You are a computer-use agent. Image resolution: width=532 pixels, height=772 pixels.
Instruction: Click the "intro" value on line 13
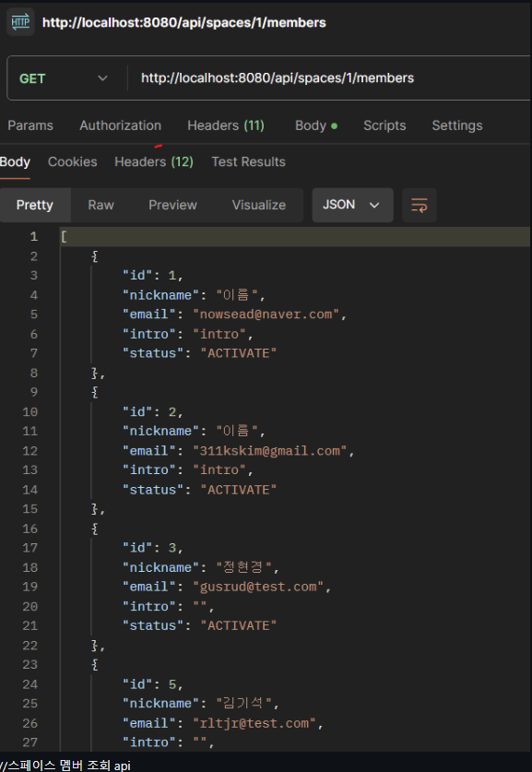click(219, 469)
